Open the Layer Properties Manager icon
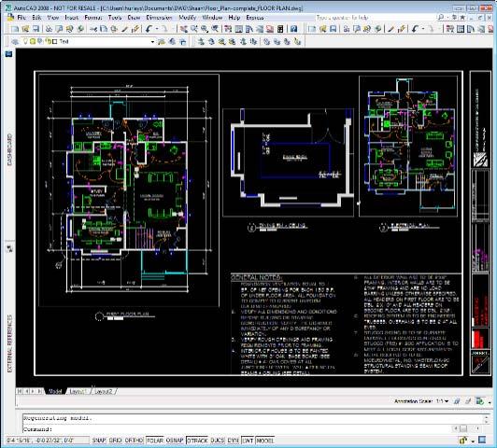 15,41
